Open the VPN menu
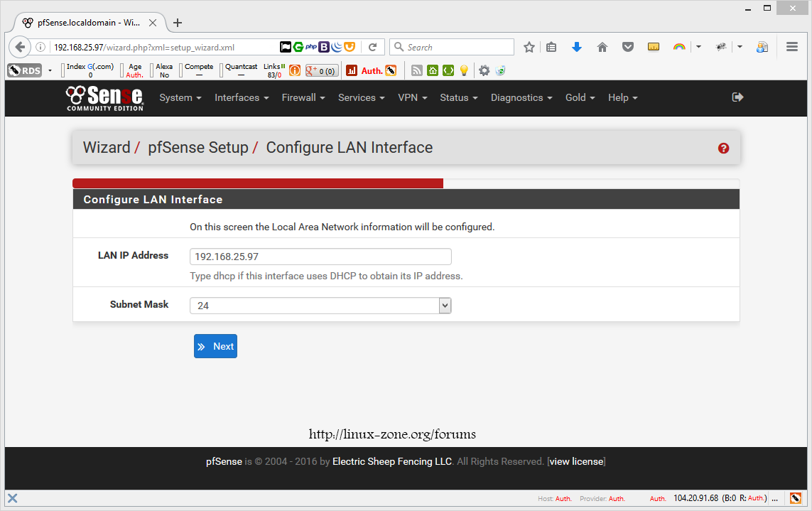Viewport: 812px width, 511px height. click(412, 98)
